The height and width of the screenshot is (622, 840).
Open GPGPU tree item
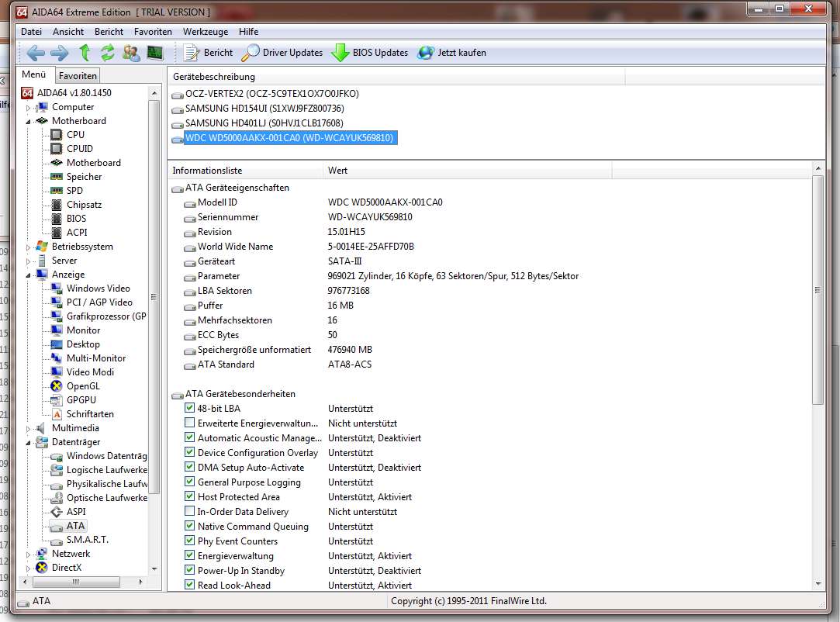pyautogui.click(x=81, y=399)
